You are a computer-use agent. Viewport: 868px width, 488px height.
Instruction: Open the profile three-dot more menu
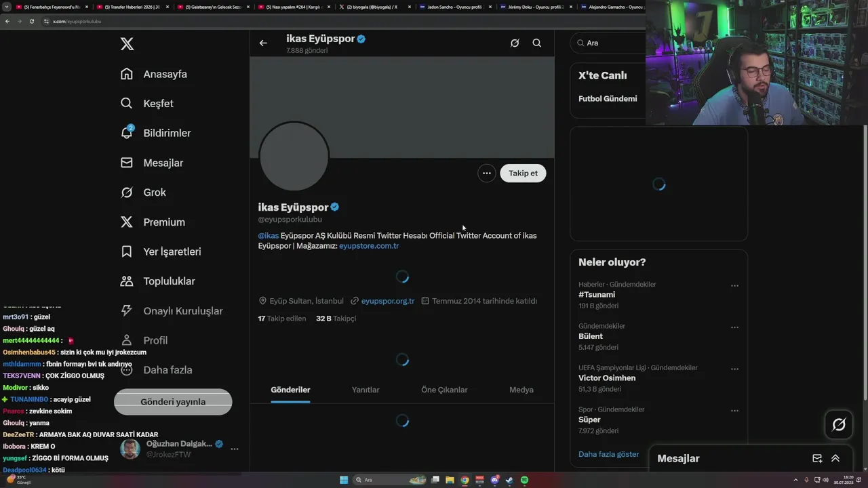coord(487,173)
